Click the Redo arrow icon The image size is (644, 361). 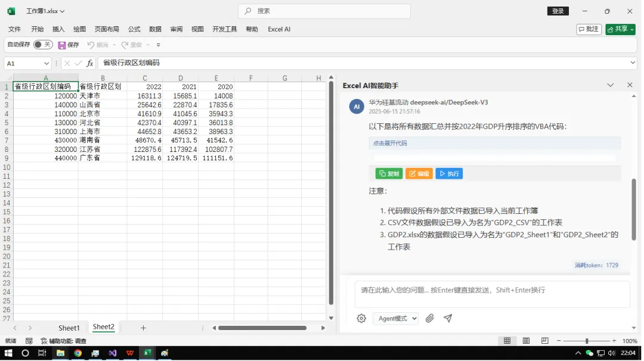[125, 45]
